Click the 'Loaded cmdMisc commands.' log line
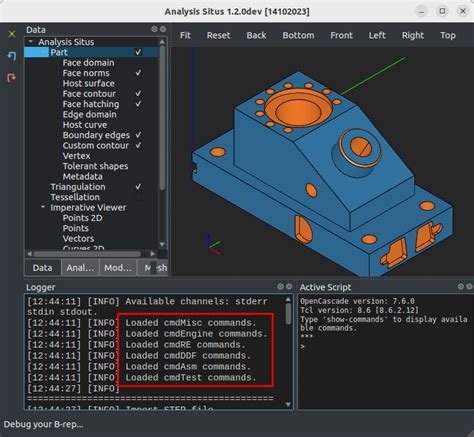Image resolution: width=474 pixels, height=437 pixels. pos(191,323)
